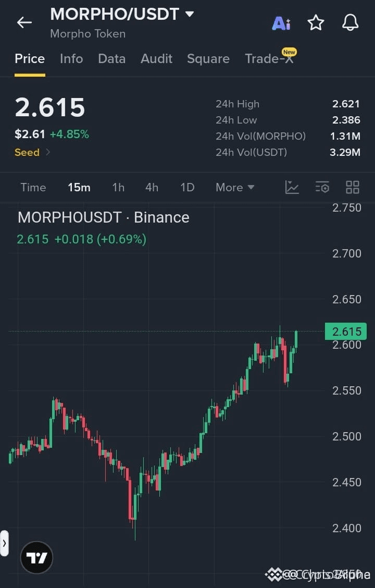Select the 1h chart interval

(118, 187)
